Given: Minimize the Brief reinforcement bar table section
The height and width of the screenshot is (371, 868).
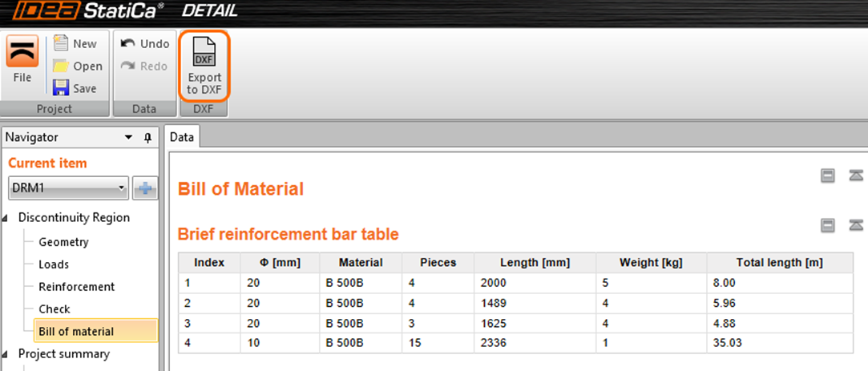Looking at the screenshot, I should 828,225.
